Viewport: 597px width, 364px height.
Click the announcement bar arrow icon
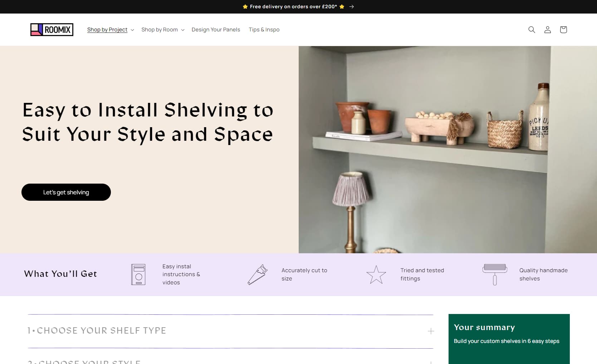click(x=352, y=7)
